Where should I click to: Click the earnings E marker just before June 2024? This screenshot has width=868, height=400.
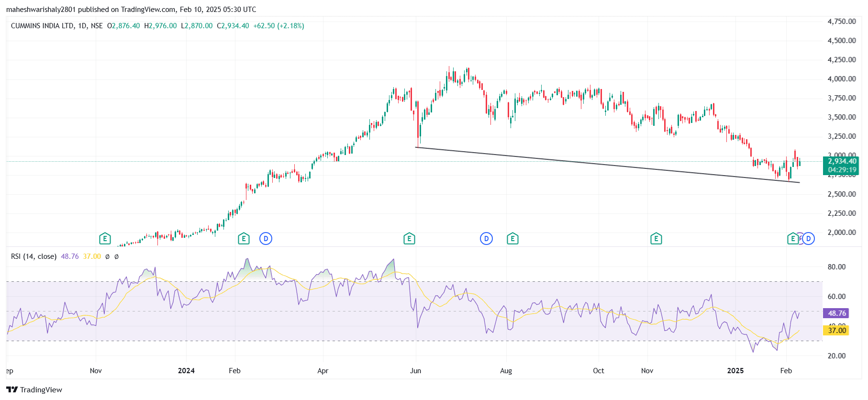point(409,238)
